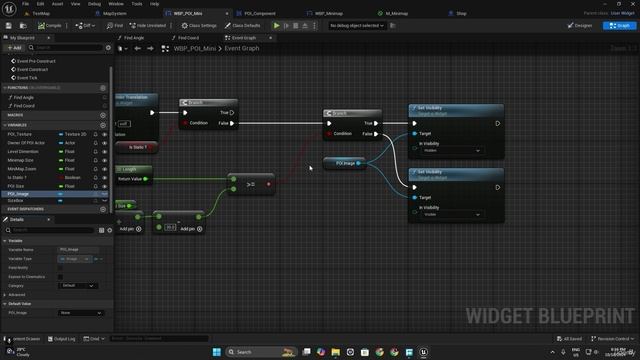The width and height of the screenshot is (640, 360).
Task: Switch to the MapSystem tab
Action: tap(115, 13)
